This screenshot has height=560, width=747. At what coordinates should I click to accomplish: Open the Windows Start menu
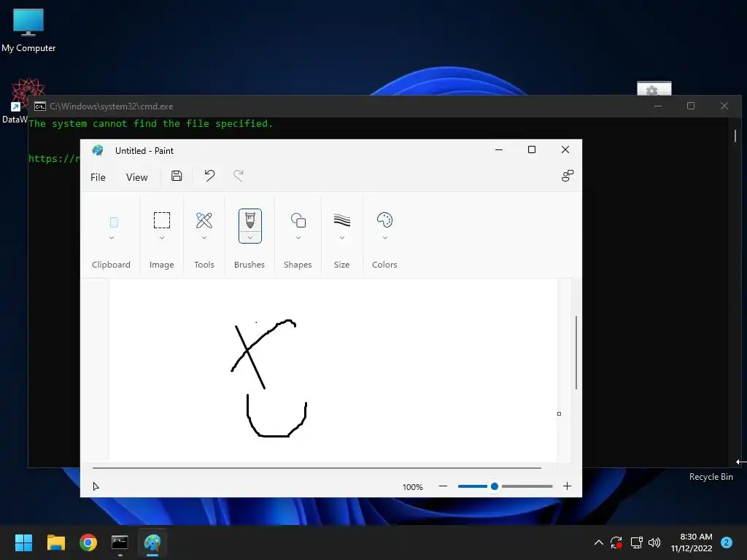pos(23,542)
